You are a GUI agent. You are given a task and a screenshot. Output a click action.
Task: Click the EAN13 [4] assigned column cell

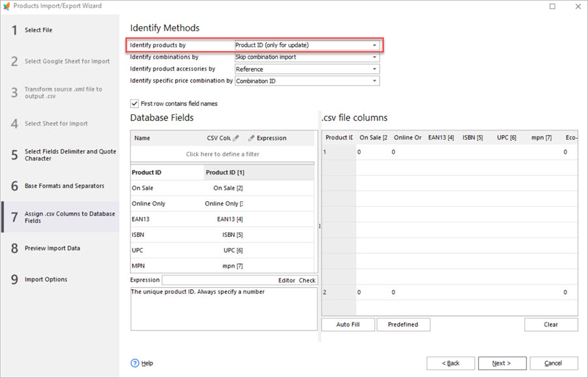click(x=225, y=219)
